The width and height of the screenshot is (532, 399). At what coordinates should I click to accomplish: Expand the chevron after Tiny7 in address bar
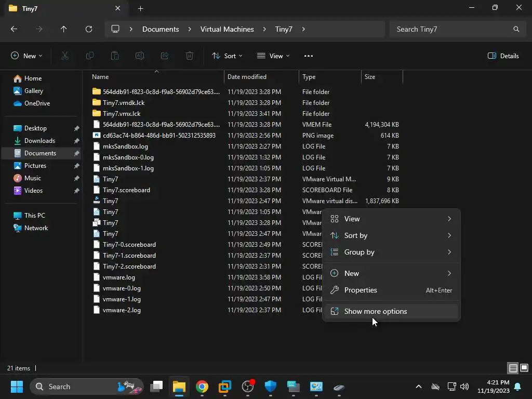[303, 29]
